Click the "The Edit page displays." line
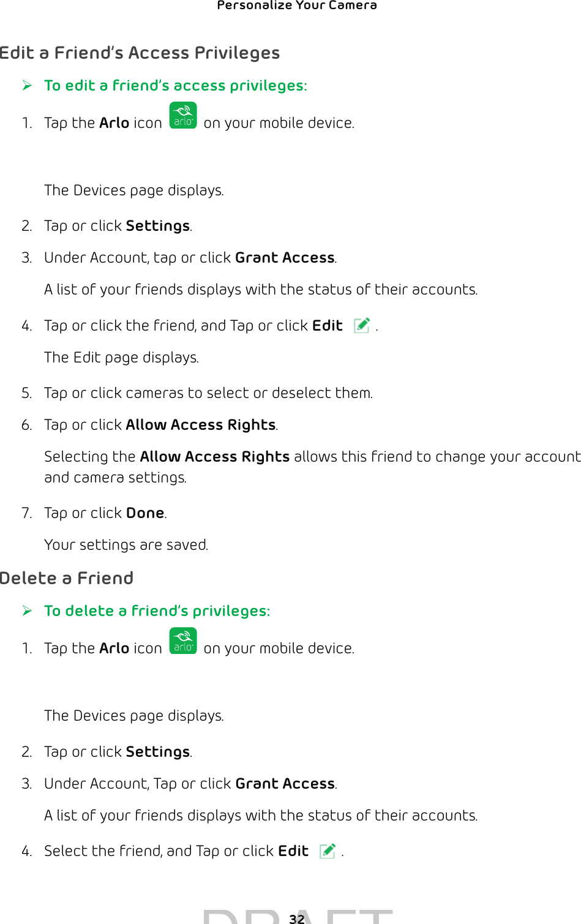581x924 pixels. [121, 358]
